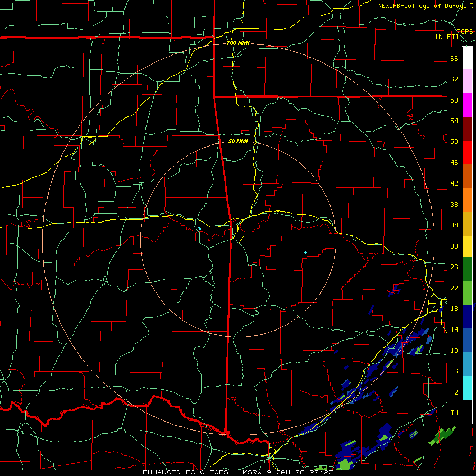476x476 pixels.
Task: Click the '20:27' time stamp
Action: click(321, 472)
